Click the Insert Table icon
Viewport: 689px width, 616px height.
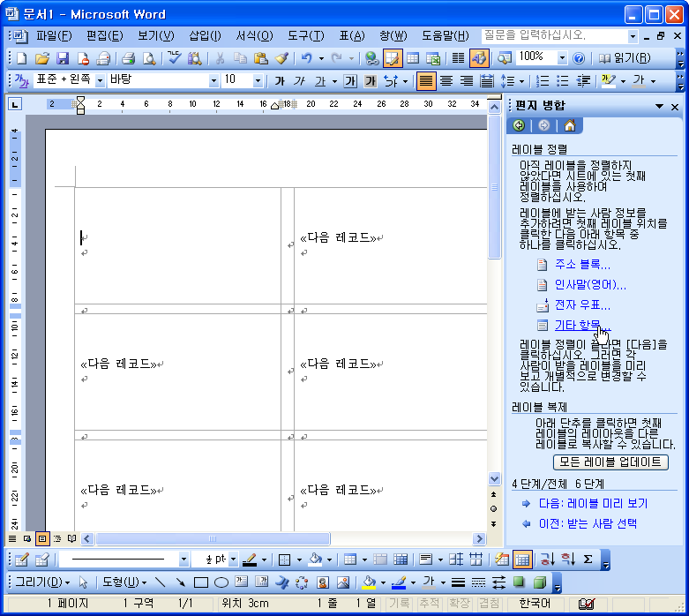[x=413, y=58]
